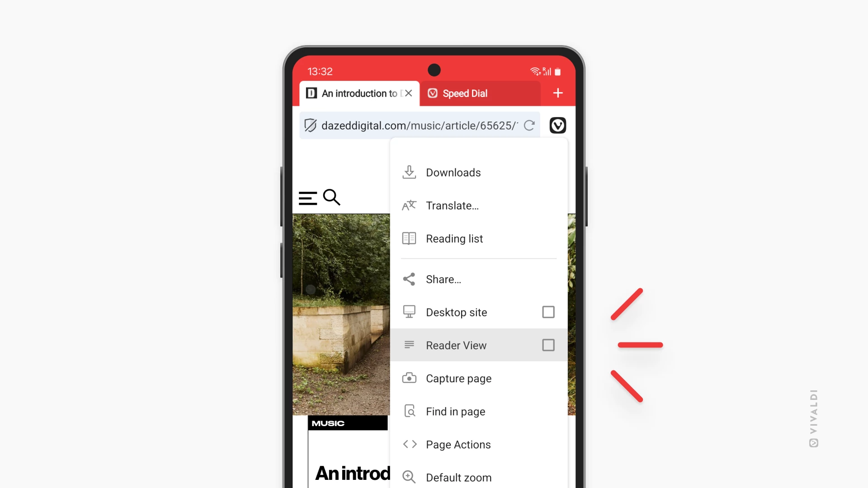Click the security/lock icon in address bar
Viewport: 868px width, 488px height.
coord(310,125)
